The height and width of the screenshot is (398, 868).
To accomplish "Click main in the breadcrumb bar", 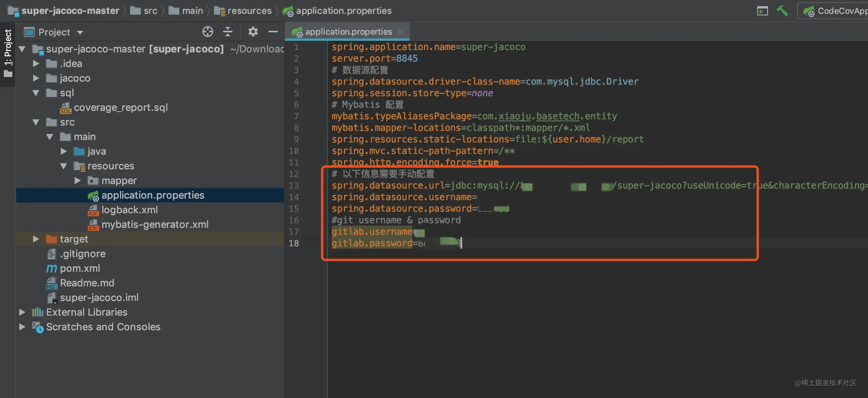I will [186, 11].
